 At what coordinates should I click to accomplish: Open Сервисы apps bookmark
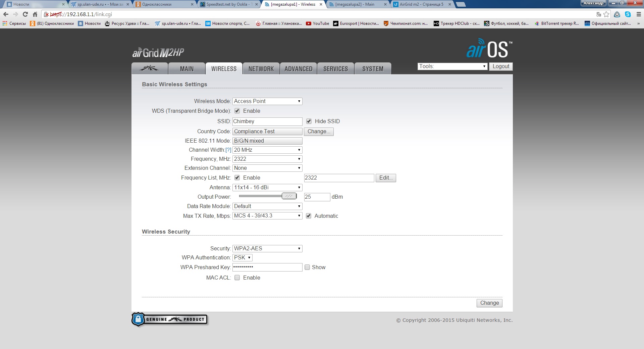(14, 23)
